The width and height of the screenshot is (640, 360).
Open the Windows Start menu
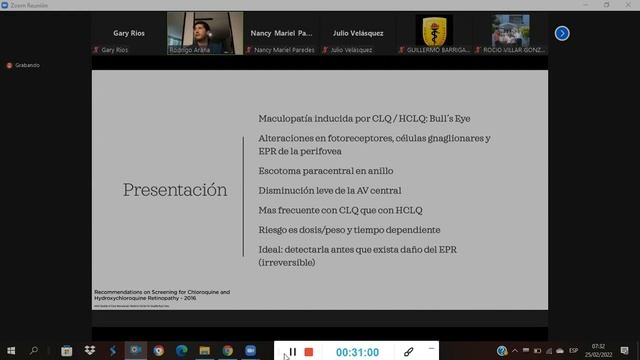click(11, 351)
